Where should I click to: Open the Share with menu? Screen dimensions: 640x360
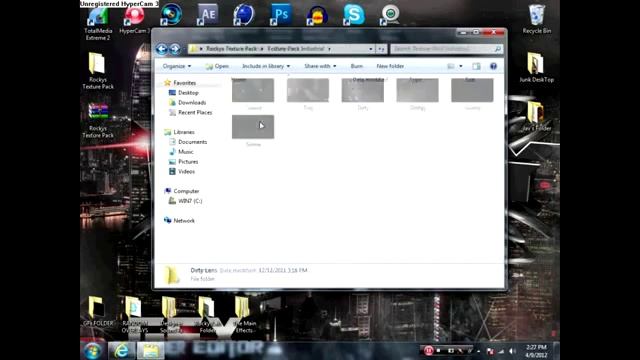point(320,66)
